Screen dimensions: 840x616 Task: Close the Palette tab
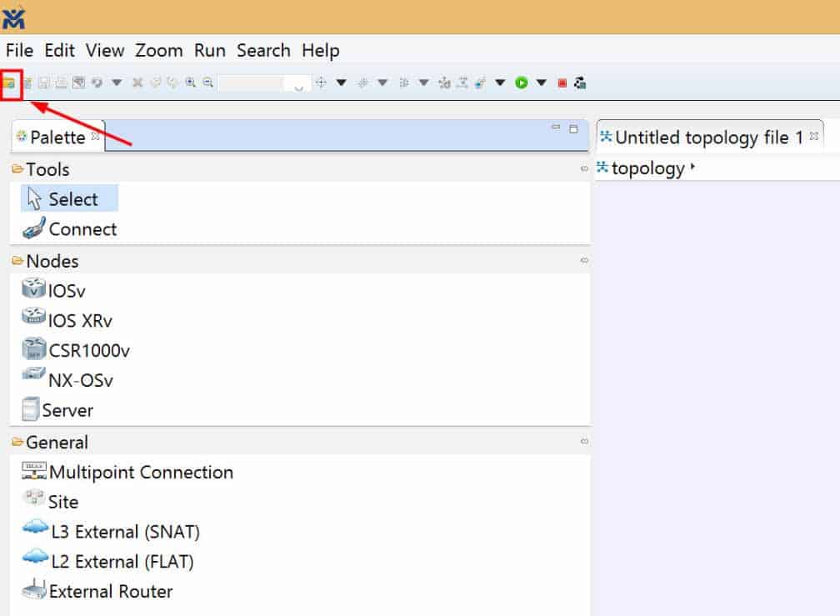tap(95, 136)
